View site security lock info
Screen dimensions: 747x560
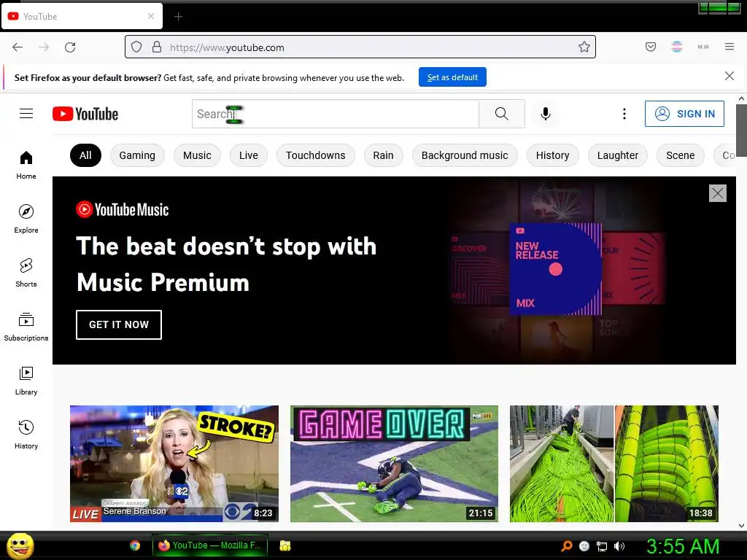pyautogui.click(x=157, y=47)
